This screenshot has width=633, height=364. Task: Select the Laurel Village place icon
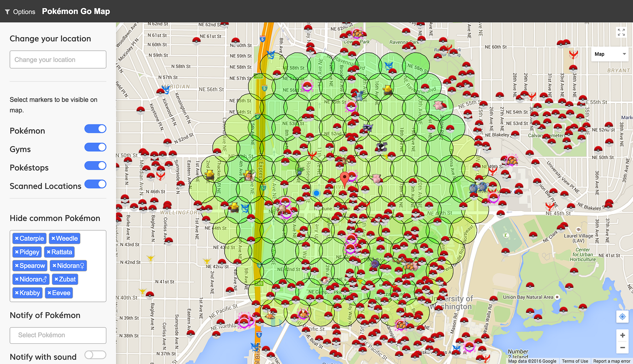click(x=578, y=230)
